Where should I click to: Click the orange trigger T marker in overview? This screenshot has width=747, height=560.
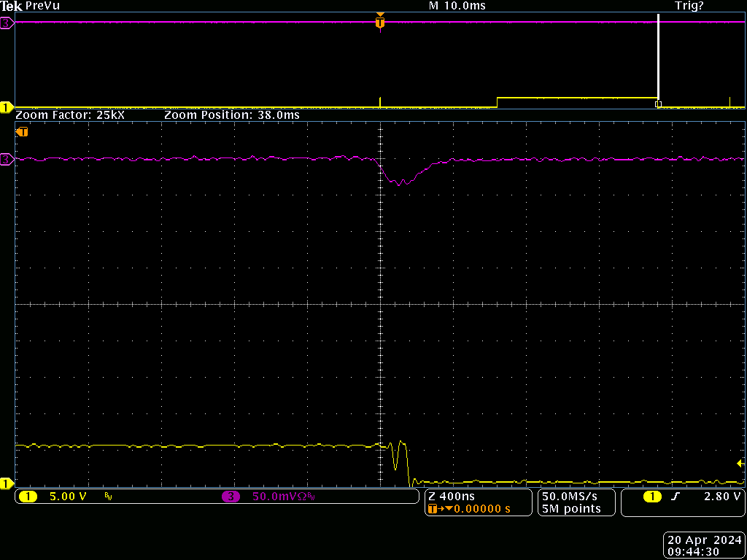379,23
